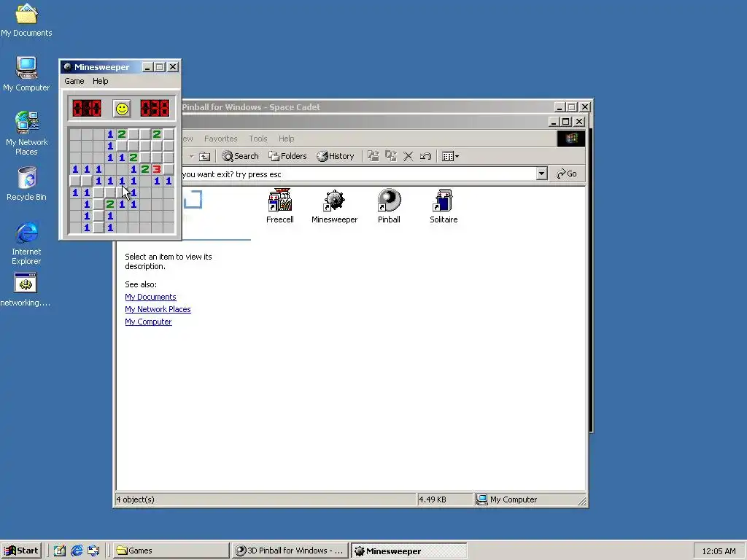747x560 pixels.
Task: Switch to 3D Pinball taskbar button
Action: [x=290, y=551]
